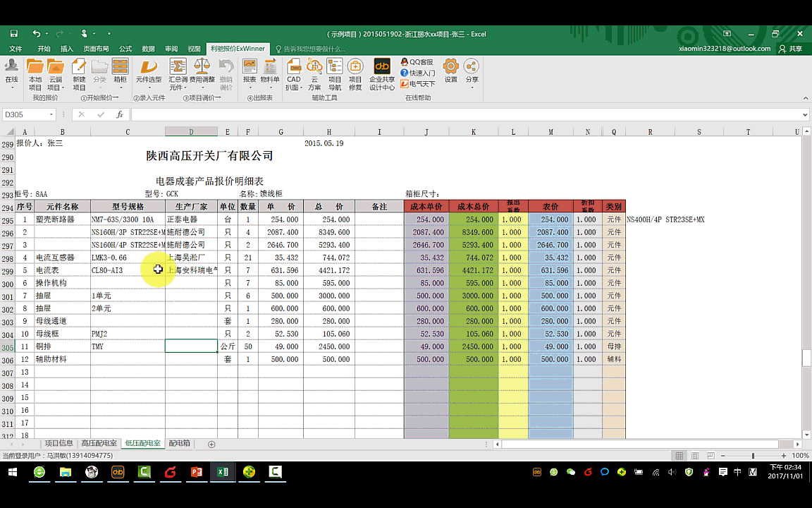Switch to 数据 ribbon tab
This screenshot has height=508, width=812.
coord(149,49)
